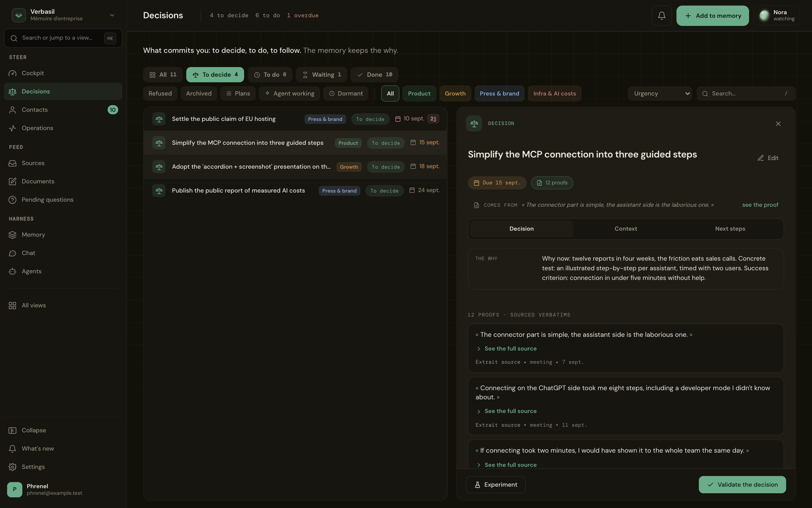This screenshot has height=508, width=812.
Task: Click scale icon of EU hosting row
Action: [159, 119]
